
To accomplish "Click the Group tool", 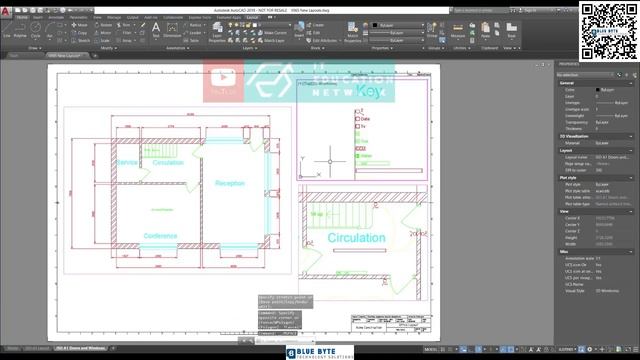I will coord(431,30).
